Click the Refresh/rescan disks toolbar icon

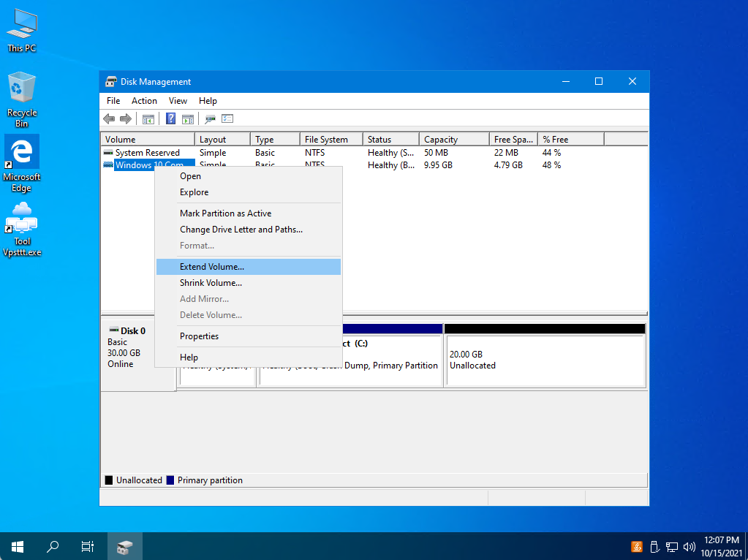[210, 118]
